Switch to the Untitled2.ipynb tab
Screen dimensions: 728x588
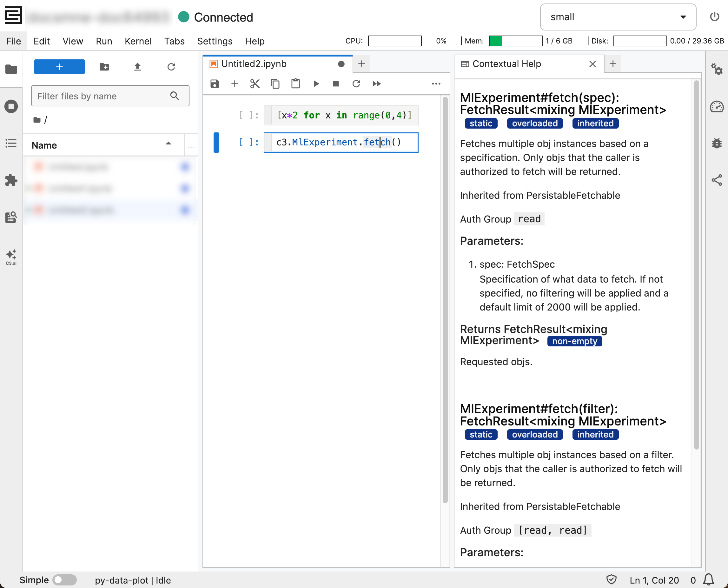pyautogui.click(x=254, y=64)
